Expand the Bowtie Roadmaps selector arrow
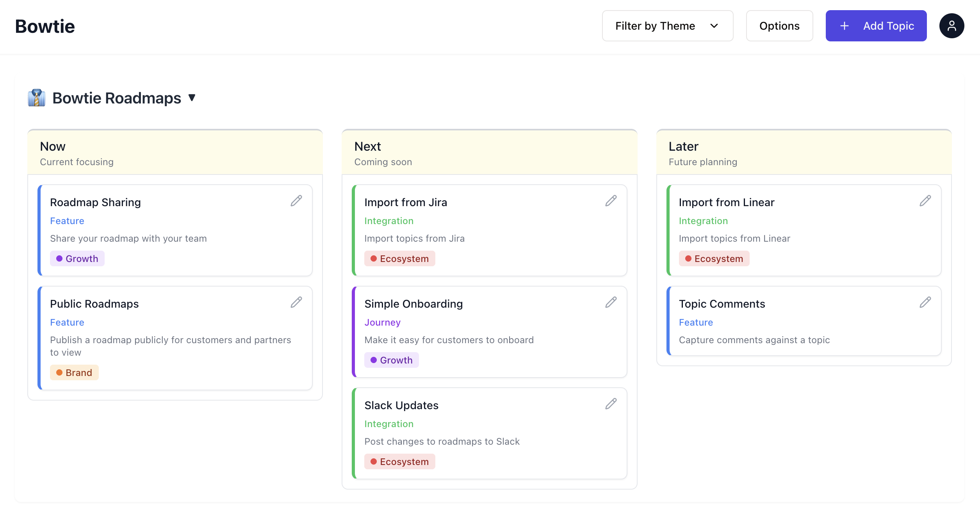This screenshot has width=980, height=513. (x=192, y=98)
